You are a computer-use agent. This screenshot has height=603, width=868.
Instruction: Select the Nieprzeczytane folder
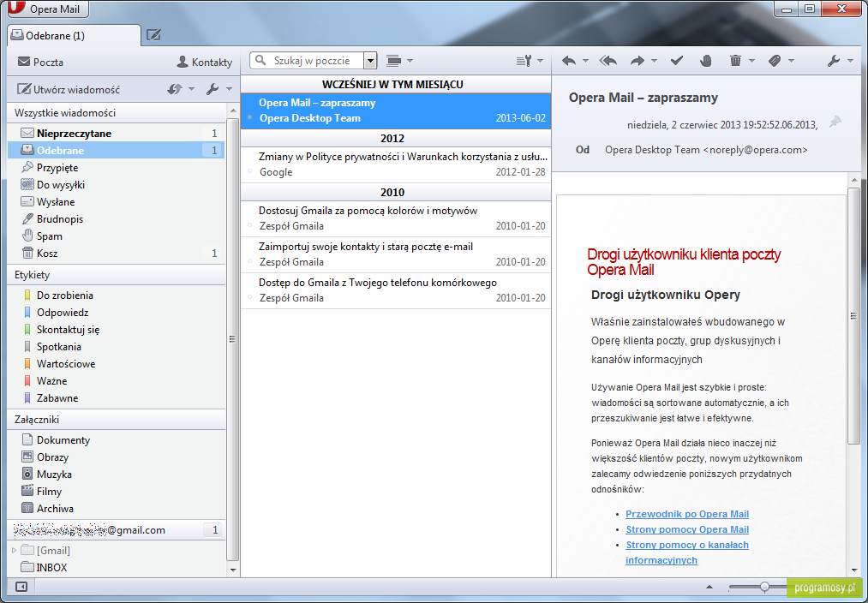[x=117, y=134]
